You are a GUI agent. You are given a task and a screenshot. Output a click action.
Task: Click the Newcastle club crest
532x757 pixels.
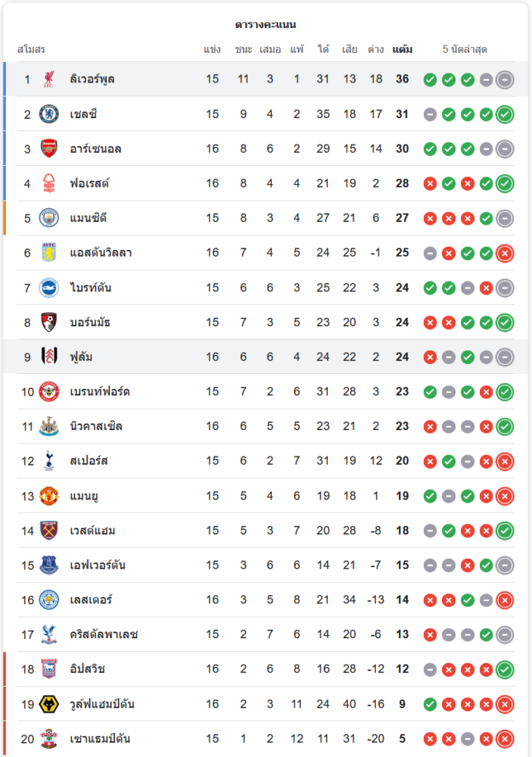(49, 426)
